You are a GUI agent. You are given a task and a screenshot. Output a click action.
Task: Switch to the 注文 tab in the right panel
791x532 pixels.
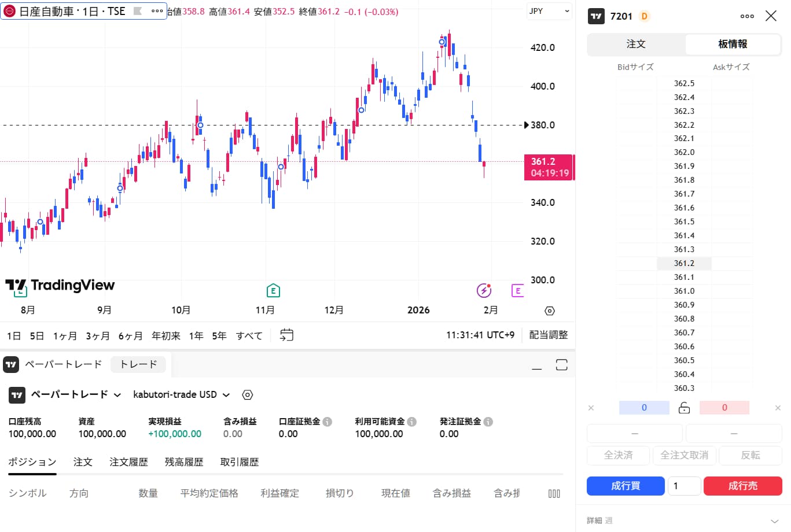635,43
